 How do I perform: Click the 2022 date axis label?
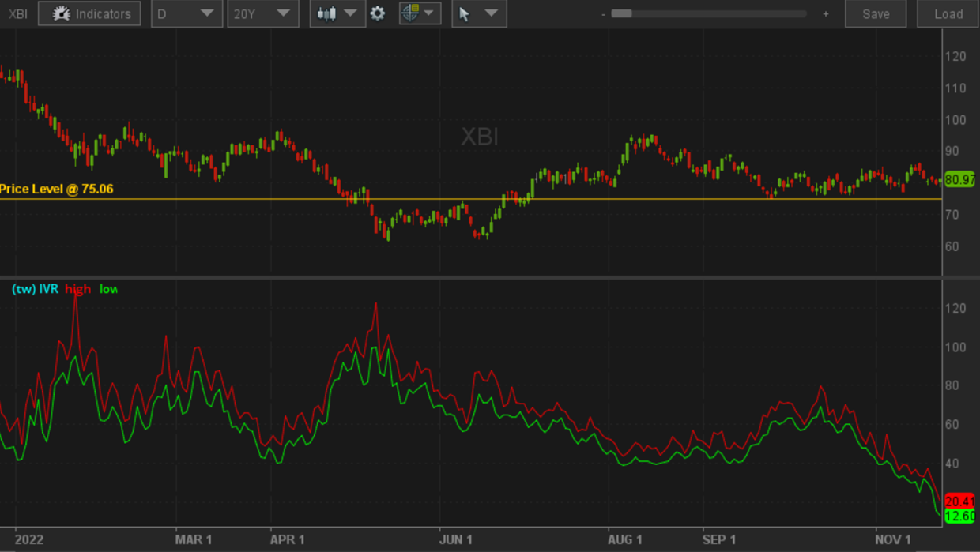[x=29, y=539]
